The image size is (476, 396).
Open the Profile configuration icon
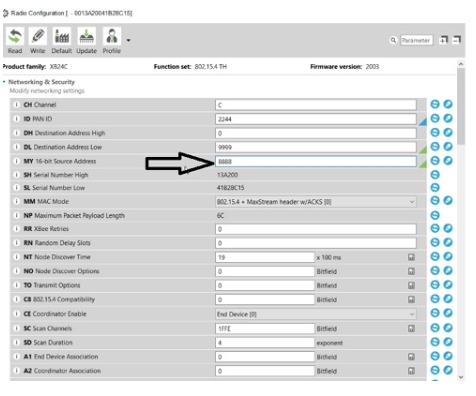(x=112, y=36)
